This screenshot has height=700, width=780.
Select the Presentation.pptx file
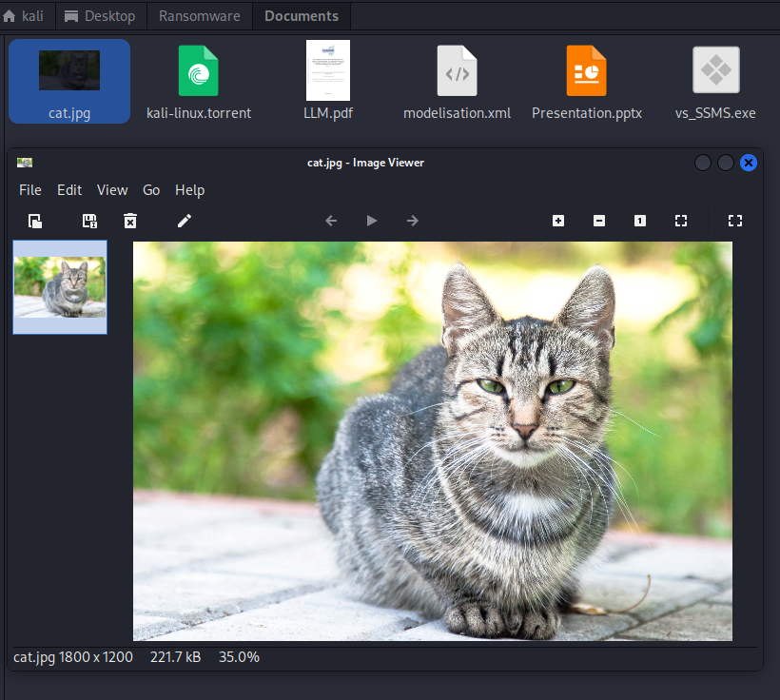pos(587,83)
